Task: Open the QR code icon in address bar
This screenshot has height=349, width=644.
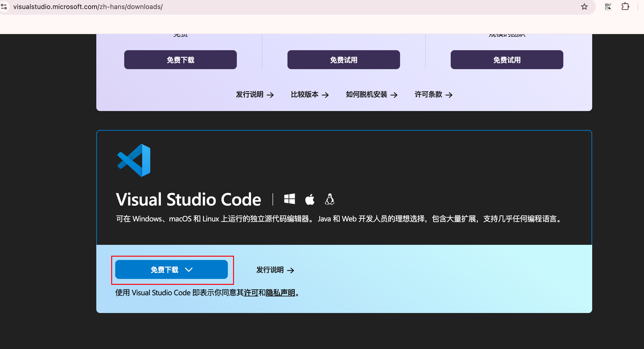Action: (608, 6)
